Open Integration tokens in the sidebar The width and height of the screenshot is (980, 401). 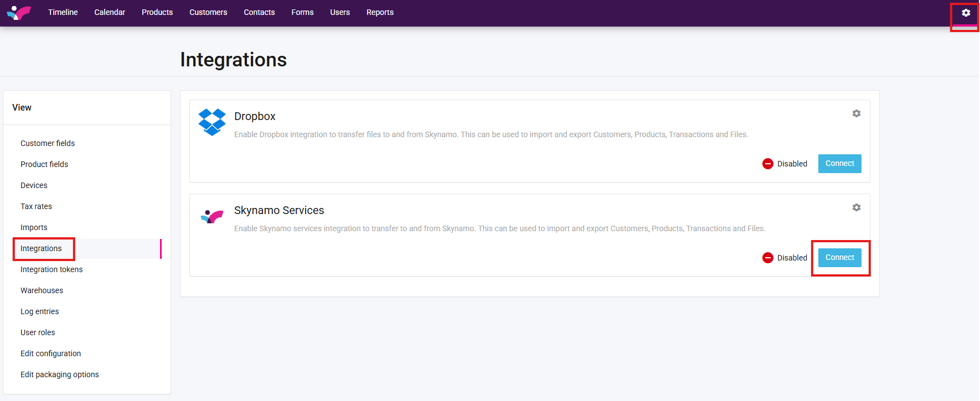(51, 269)
